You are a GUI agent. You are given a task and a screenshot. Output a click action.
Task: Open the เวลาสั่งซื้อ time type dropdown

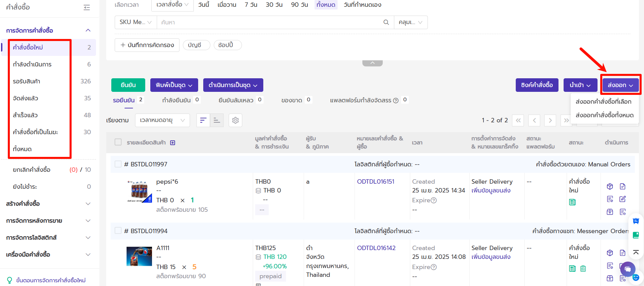tap(172, 5)
